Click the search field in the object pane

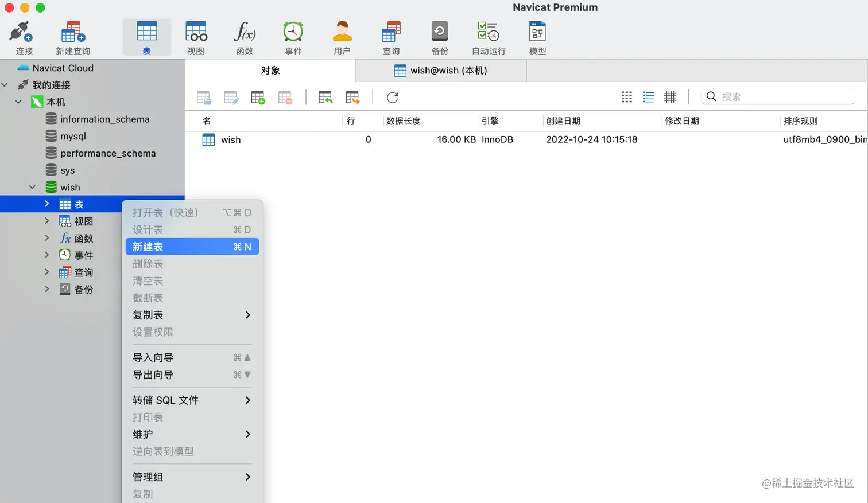[x=778, y=96]
